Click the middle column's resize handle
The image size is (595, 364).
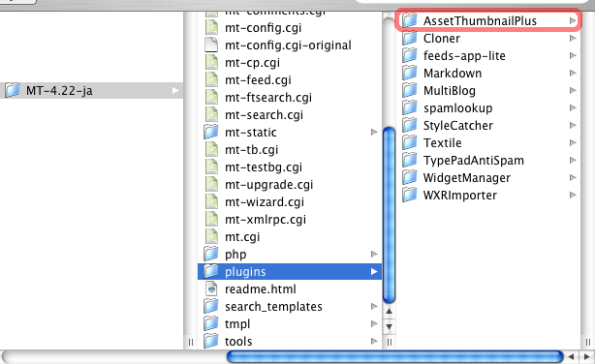tap(389, 343)
